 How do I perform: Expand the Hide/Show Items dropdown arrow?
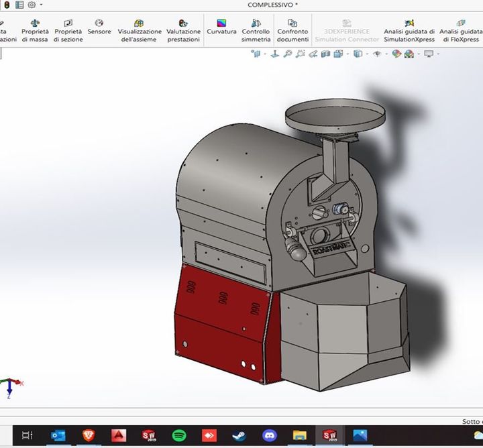[386, 54]
